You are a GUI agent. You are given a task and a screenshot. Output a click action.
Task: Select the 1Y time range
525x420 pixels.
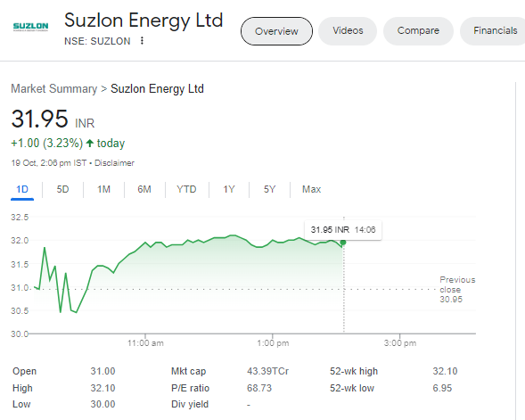pos(229,190)
